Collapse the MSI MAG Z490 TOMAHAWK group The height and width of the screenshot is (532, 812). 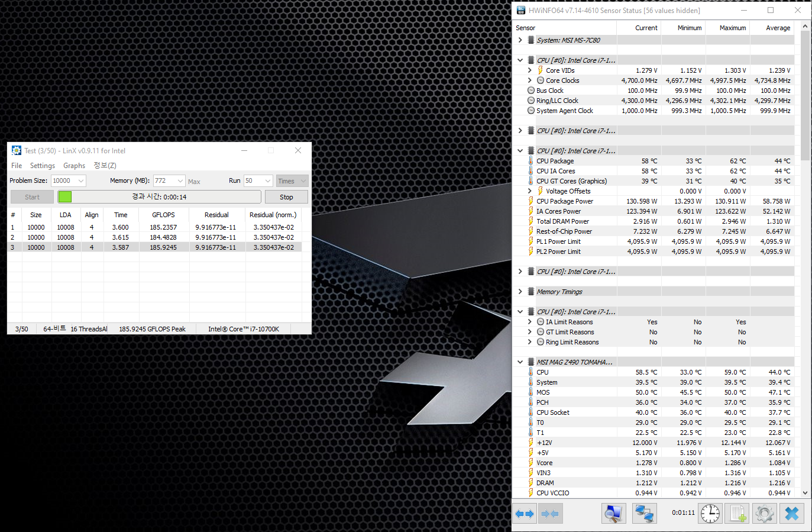point(520,362)
